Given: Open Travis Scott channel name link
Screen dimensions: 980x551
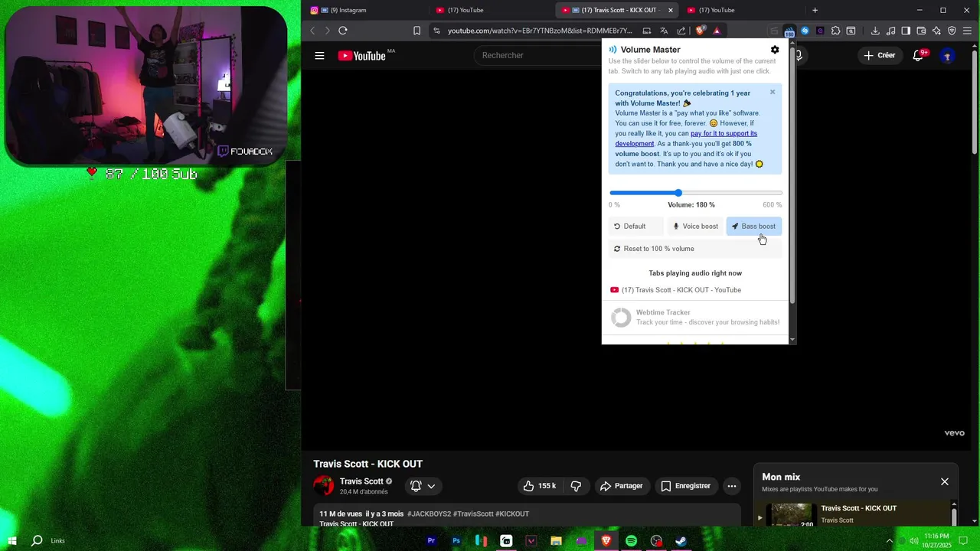Looking at the screenshot, I should click(x=361, y=481).
